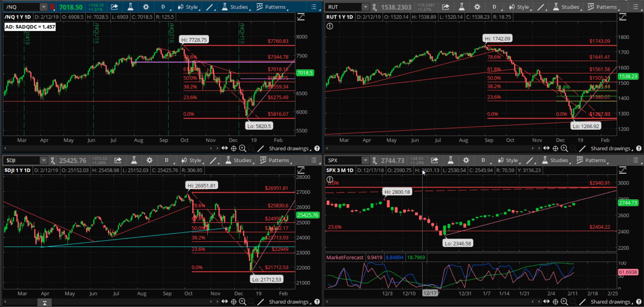The height and width of the screenshot is (307, 644).
Task: Zoom in on the RUT chart
Action: point(564,148)
